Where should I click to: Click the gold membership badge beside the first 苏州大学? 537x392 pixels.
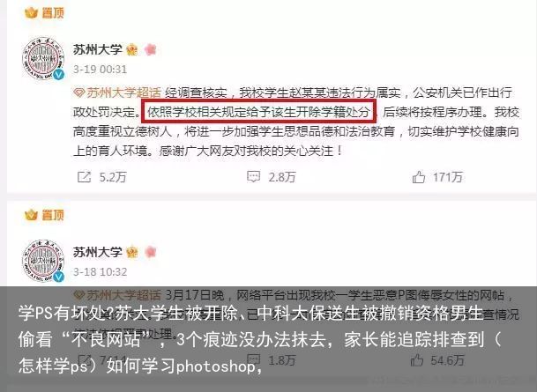pyautogui.click(x=132, y=50)
